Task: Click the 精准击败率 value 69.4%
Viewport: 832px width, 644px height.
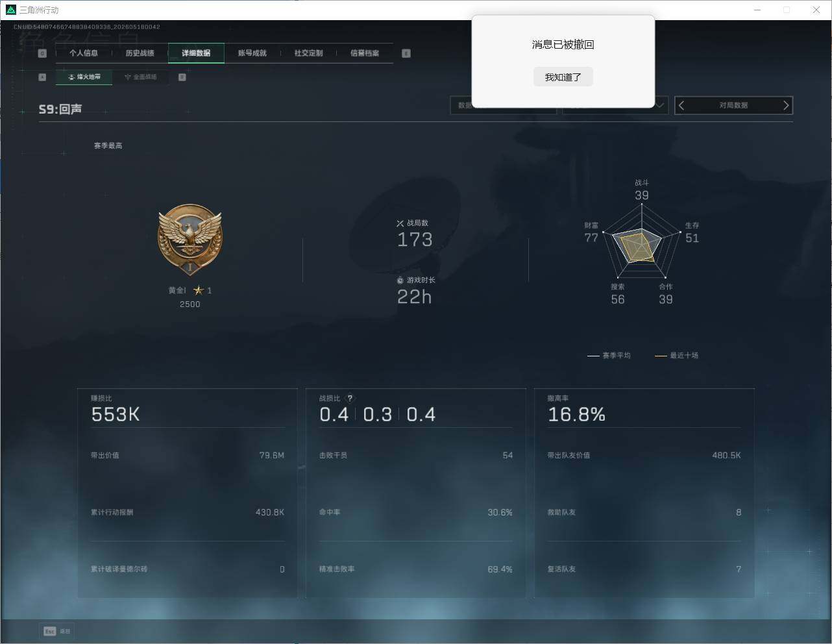Action: click(500, 569)
